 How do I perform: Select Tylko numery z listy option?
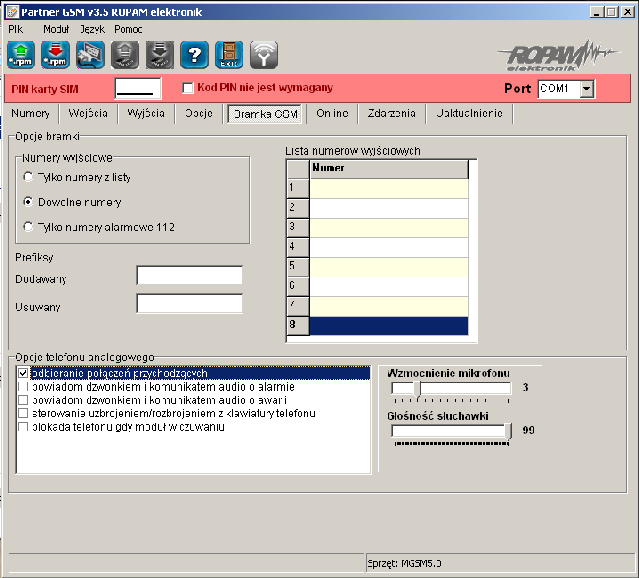[x=28, y=177]
